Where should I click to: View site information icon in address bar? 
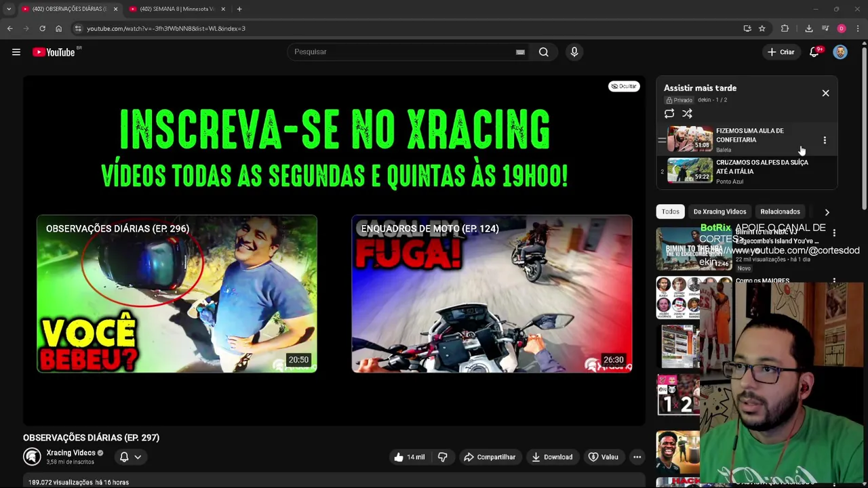tap(78, 28)
